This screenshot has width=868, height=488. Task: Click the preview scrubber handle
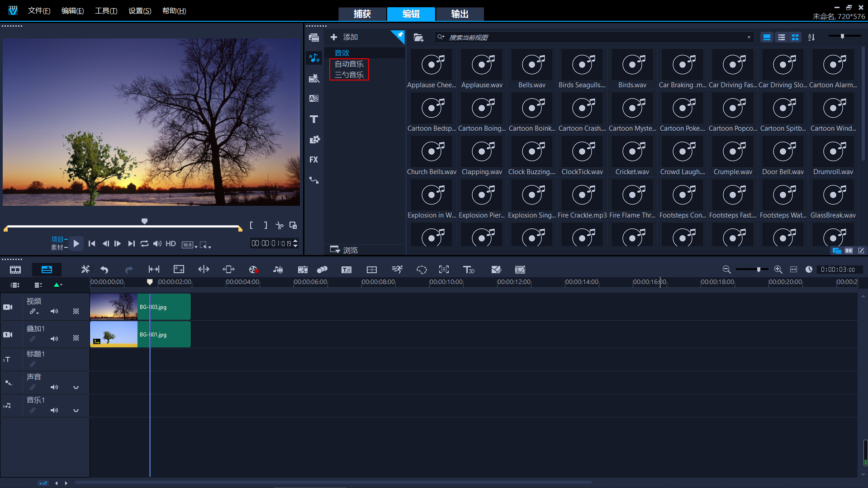(144, 221)
